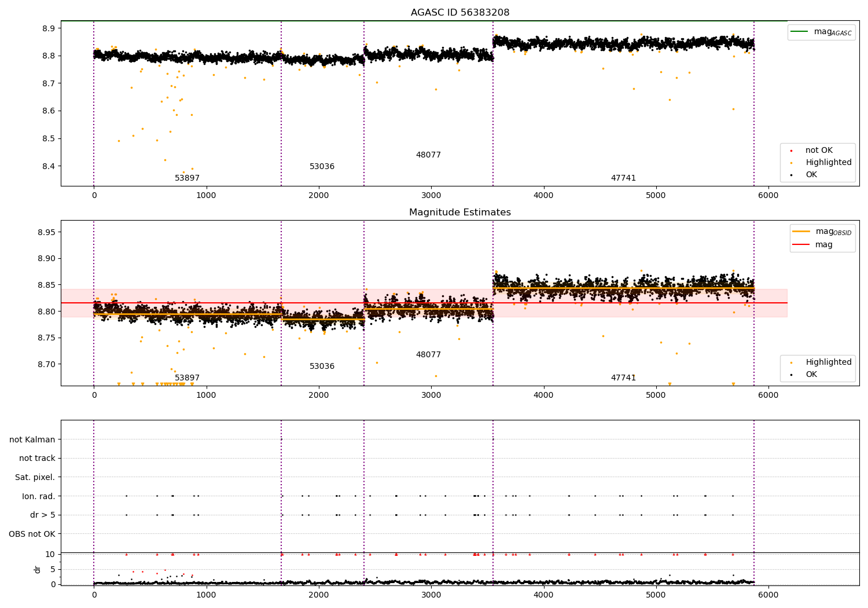Click obsid label 47741 in the Magnitude Estimates plot
Viewport: 868px width, 608px height.
click(623, 378)
